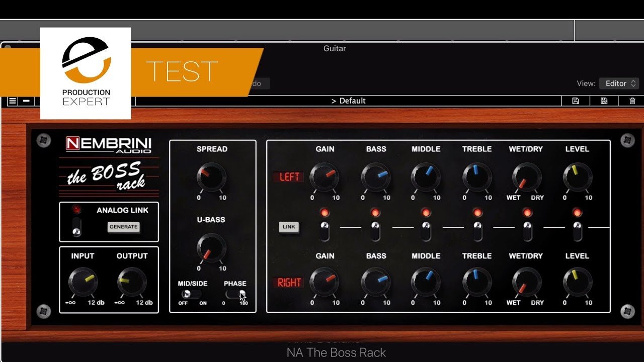Click the GENERATE button

coord(123,227)
